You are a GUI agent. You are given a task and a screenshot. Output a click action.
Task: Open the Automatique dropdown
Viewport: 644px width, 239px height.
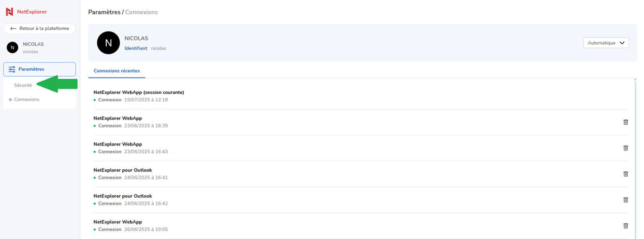point(606,43)
